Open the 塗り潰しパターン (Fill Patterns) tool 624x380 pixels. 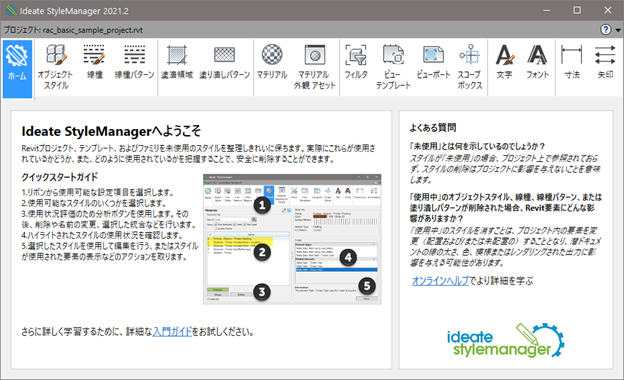click(x=224, y=62)
